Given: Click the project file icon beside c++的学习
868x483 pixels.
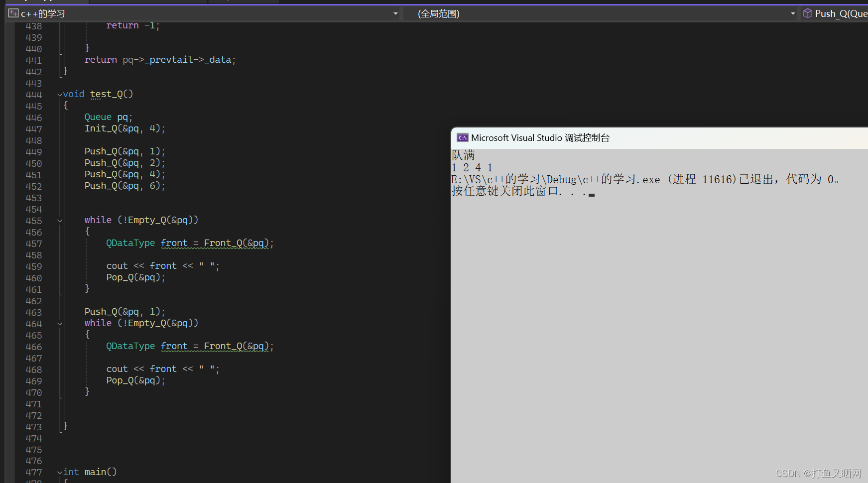Looking at the screenshot, I should point(13,13).
